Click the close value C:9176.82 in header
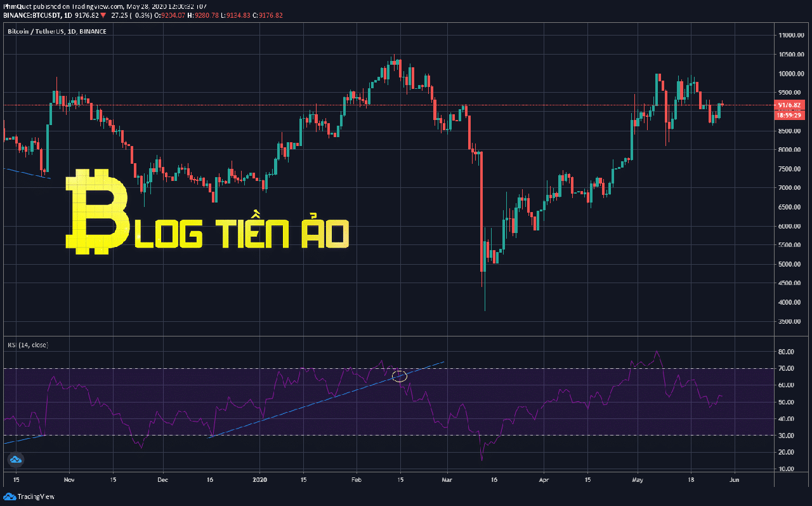 [268, 15]
